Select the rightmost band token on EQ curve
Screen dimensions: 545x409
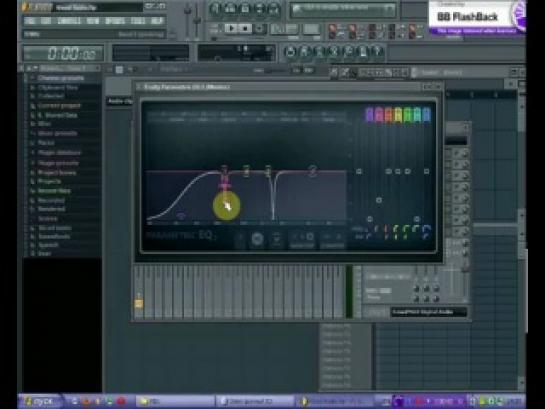312,171
